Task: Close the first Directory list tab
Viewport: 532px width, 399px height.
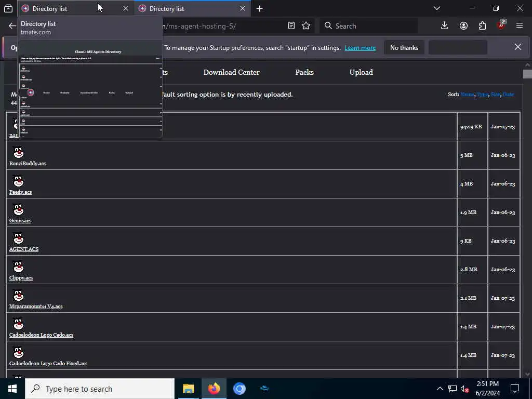Action: point(126,8)
